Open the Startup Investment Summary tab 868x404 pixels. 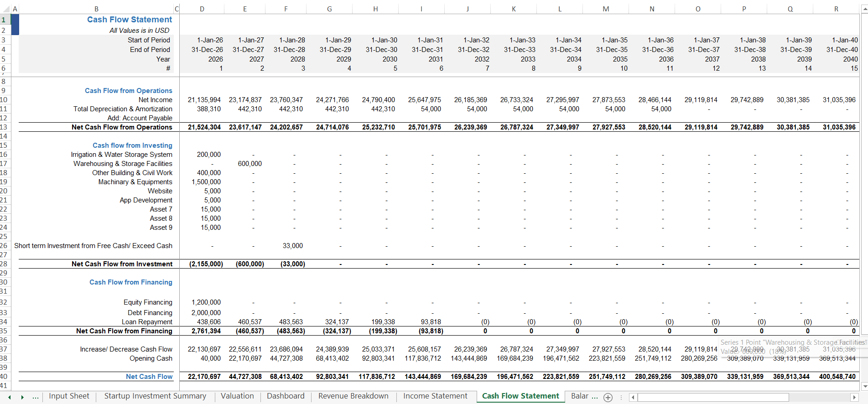[155, 396]
